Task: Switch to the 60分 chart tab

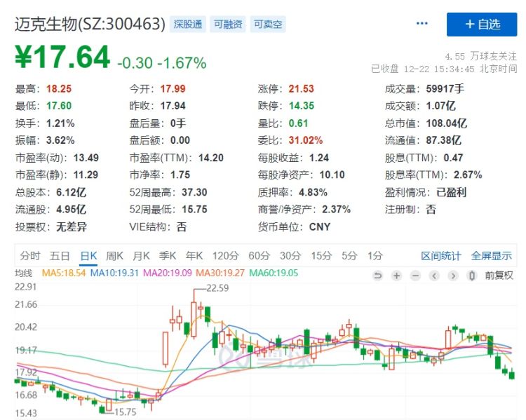Action: coord(259,256)
